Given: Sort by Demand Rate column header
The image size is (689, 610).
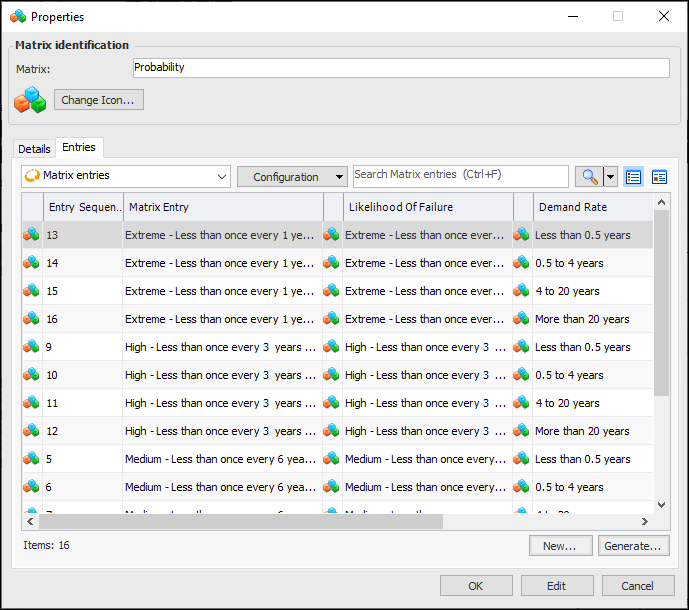Looking at the screenshot, I should tap(593, 207).
